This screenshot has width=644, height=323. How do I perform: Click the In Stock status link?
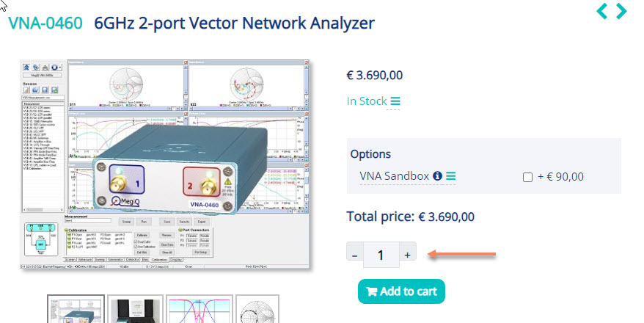click(x=366, y=101)
